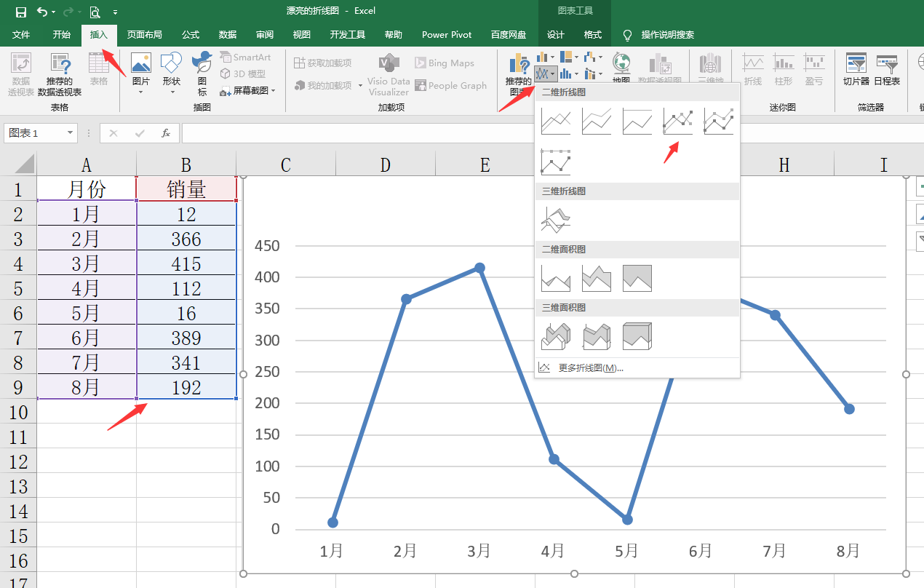Select the 2D stacked area chart thumbnail
The height and width of the screenshot is (588, 924).
tap(597, 277)
